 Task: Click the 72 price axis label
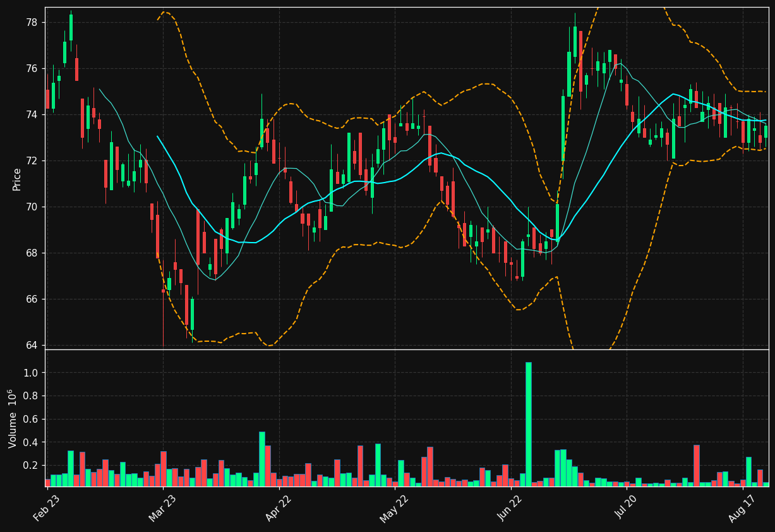32,161
